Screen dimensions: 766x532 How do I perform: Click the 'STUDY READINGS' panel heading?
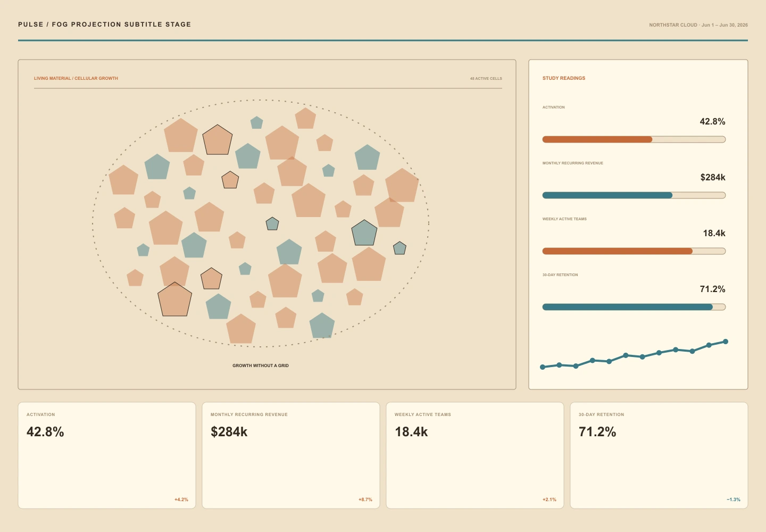[564, 78]
